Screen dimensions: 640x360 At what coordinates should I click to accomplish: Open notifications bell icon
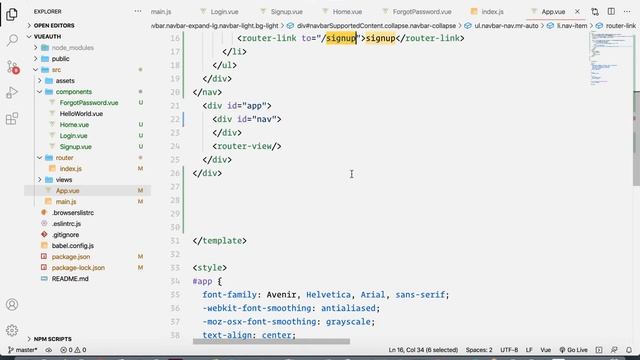[x=629, y=350]
